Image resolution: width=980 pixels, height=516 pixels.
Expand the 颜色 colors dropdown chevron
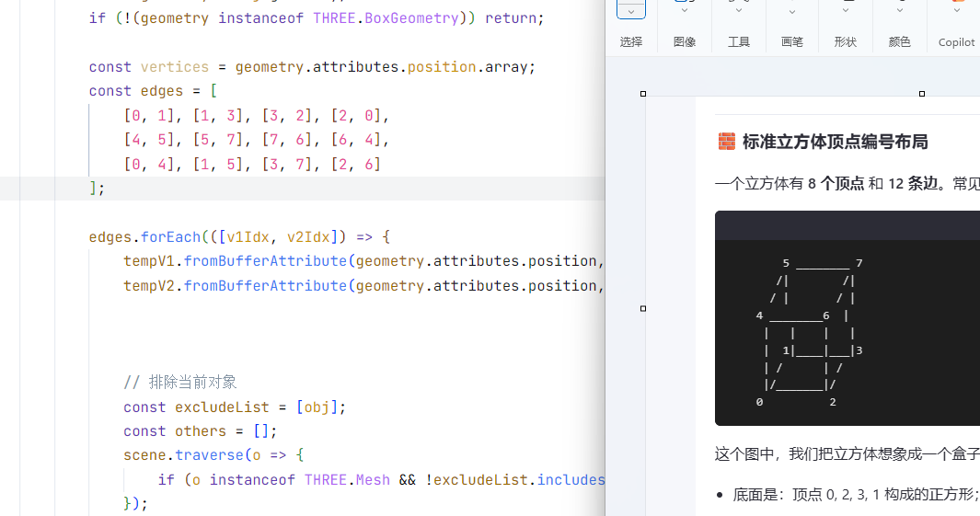coord(899,11)
